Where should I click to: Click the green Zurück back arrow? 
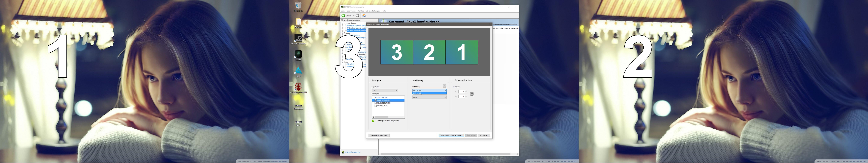click(x=343, y=16)
